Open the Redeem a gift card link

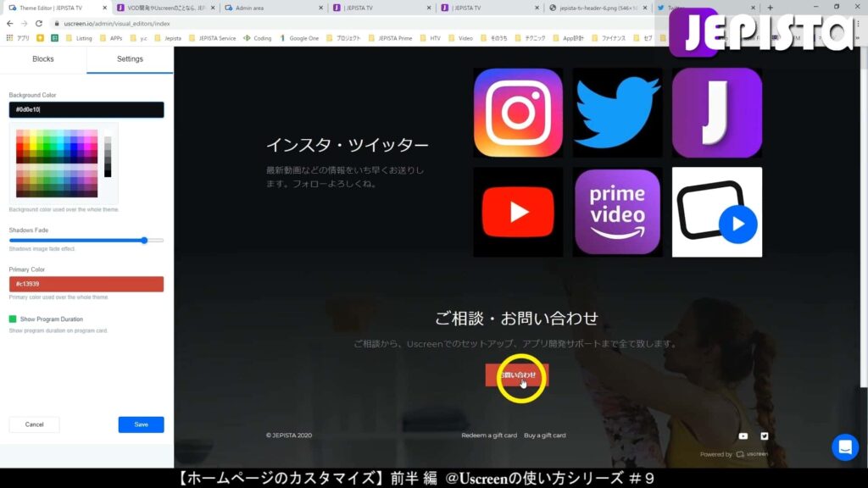click(x=489, y=435)
